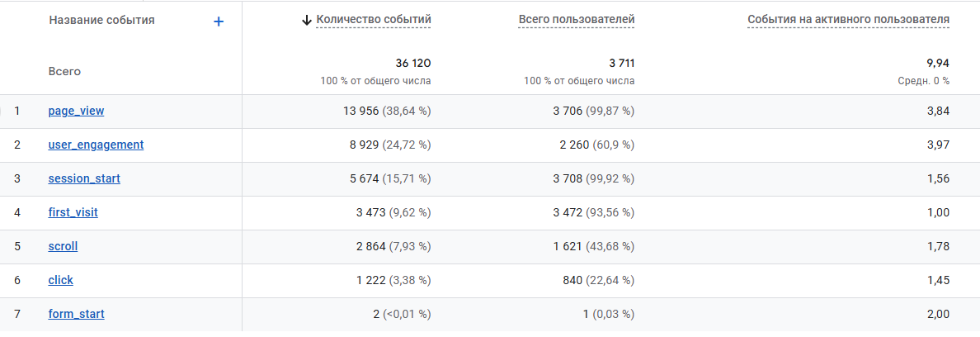The width and height of the screenshot is (980, 337).
Task: Open the form_start event link
Action: click(x=76, y=314)
